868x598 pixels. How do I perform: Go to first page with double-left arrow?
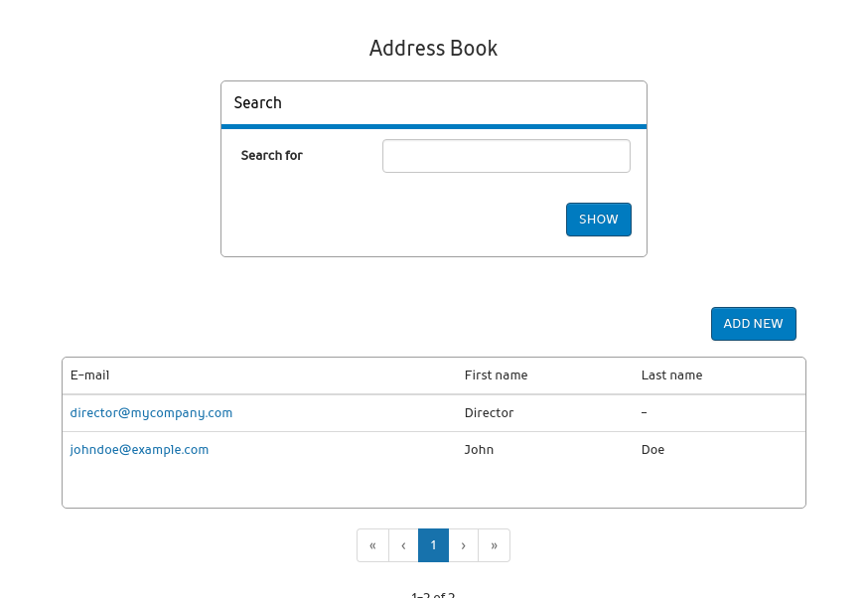[372, 545]
